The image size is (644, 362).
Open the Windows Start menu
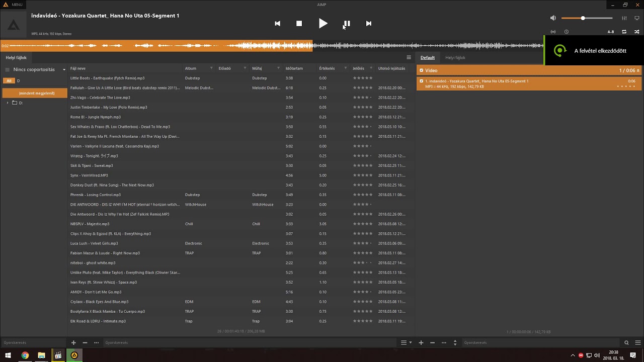(x=8, y=355)
